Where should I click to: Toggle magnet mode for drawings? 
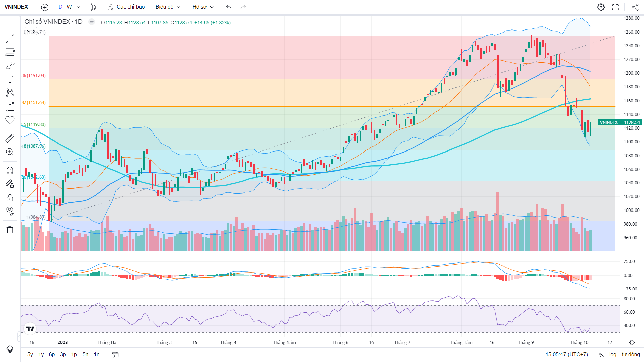coord(10,170)
